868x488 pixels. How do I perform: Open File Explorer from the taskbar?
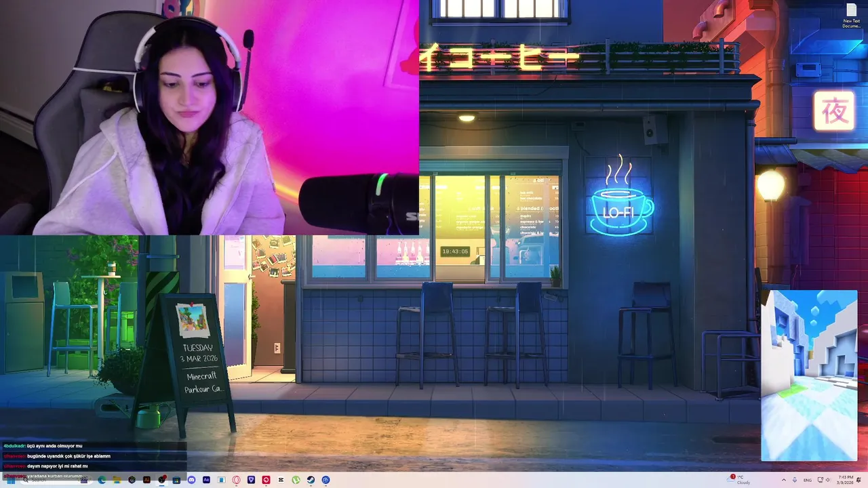tap(117, 480)
